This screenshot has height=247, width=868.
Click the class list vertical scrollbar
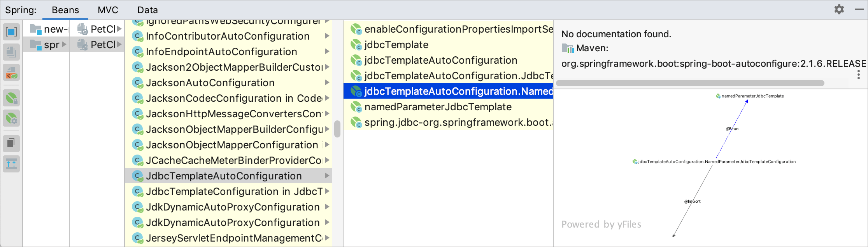click(x=337, y=129)
